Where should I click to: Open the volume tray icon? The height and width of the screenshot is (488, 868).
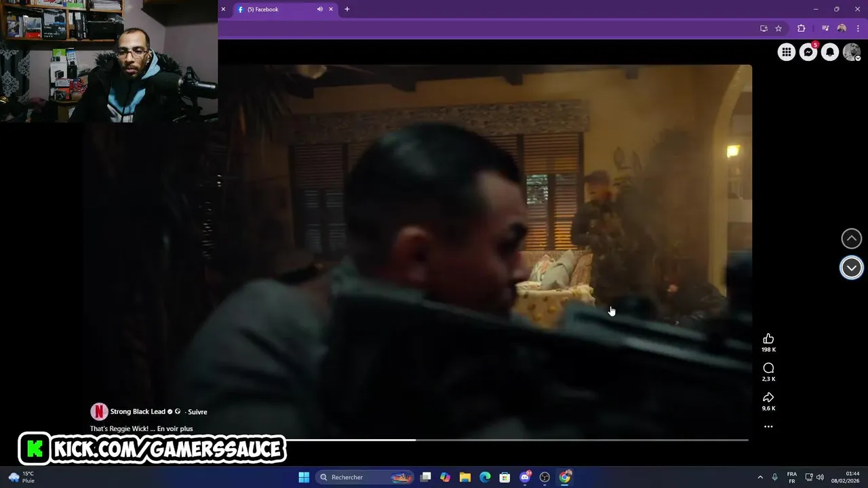[820, 477]
